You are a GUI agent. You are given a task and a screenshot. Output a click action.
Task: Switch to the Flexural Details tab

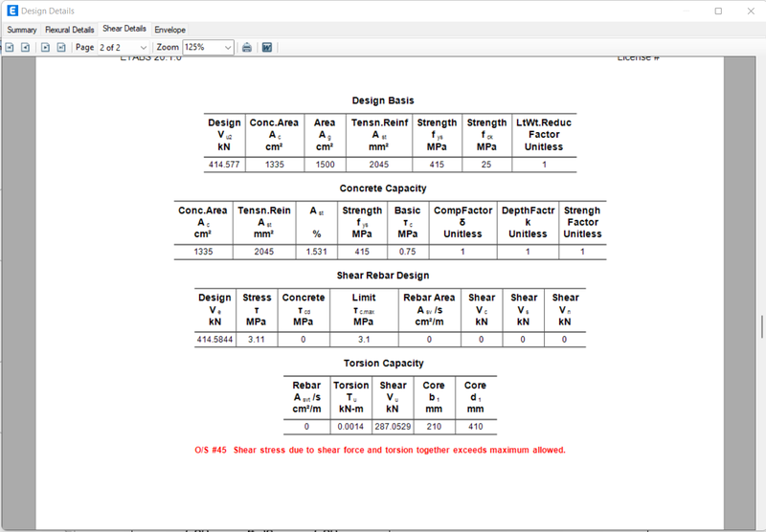(x=69, y=30)
